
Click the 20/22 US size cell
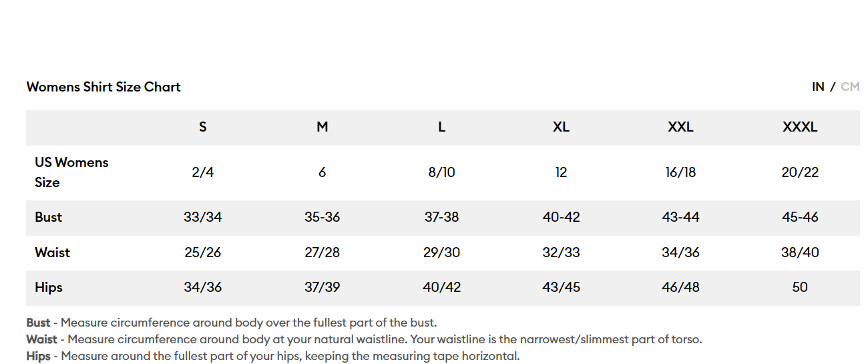click(x=800, y=172)
